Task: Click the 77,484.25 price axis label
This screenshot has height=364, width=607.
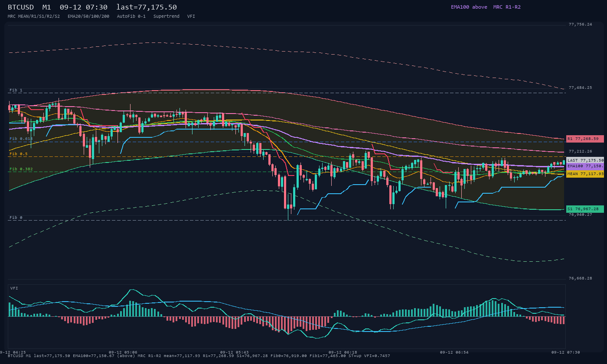Action: tap(581, 88)
